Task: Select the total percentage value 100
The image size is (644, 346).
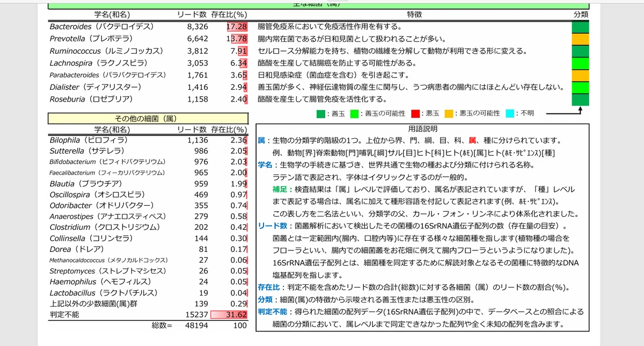Action: click(x=240, y=326)
